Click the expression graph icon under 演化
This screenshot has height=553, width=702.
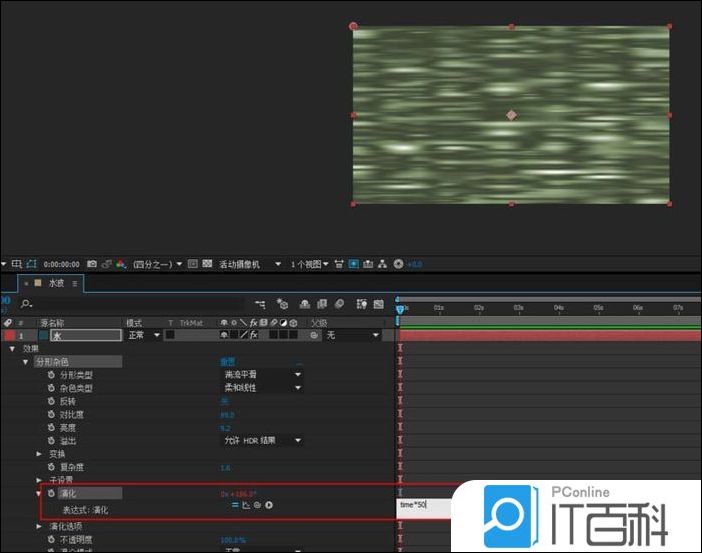pos(246,505)
